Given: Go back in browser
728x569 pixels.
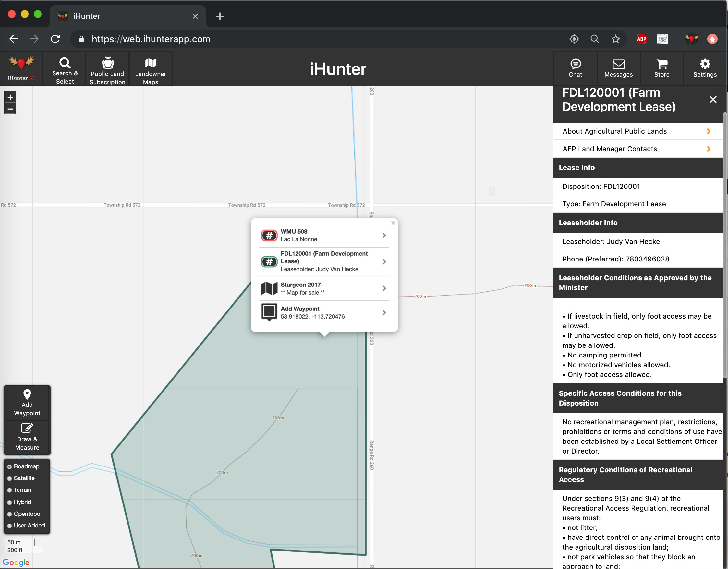Looking at the screenshot, I should pyautogui.click(x=14, y=39).
